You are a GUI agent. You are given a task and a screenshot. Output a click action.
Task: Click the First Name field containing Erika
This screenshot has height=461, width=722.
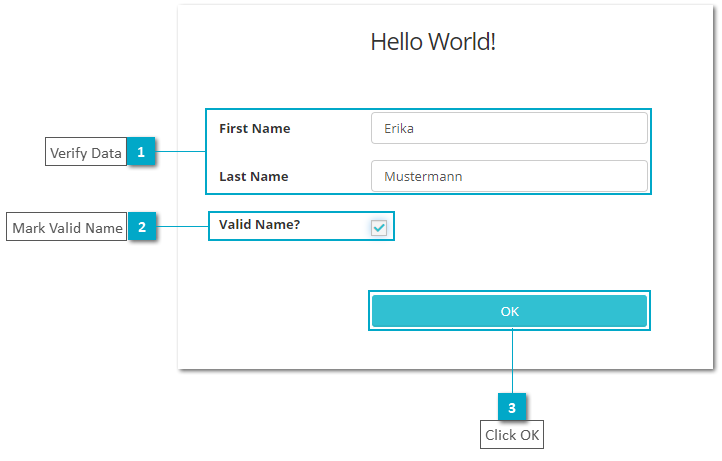click(509, 128)
